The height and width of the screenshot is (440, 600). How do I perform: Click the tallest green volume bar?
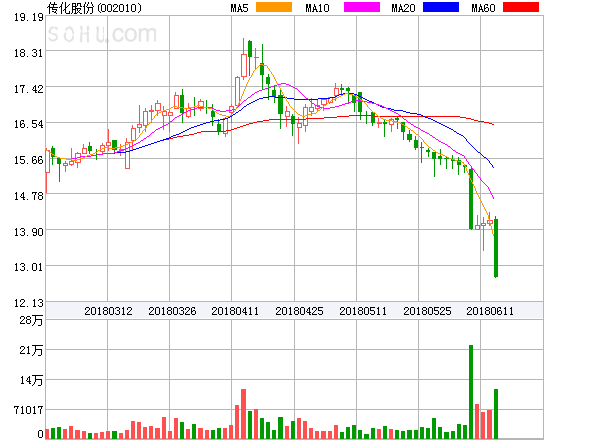pyautogui.click(x=471, y=392)
